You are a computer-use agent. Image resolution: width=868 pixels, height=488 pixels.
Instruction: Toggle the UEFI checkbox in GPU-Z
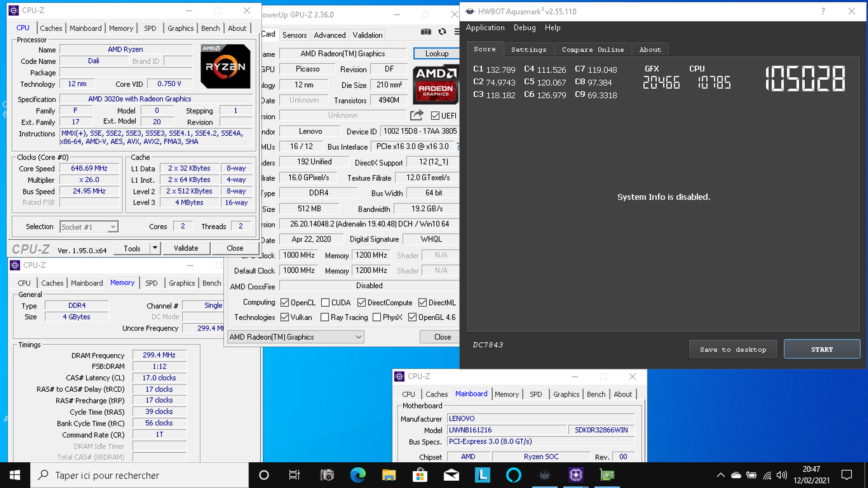point(435,116)
